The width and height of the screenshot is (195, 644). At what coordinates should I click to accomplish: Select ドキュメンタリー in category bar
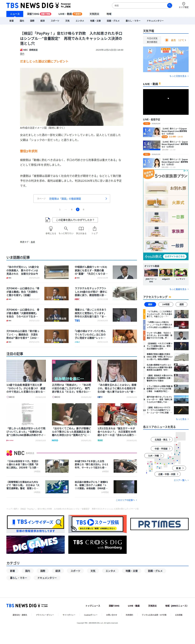(x=155, y=21)
